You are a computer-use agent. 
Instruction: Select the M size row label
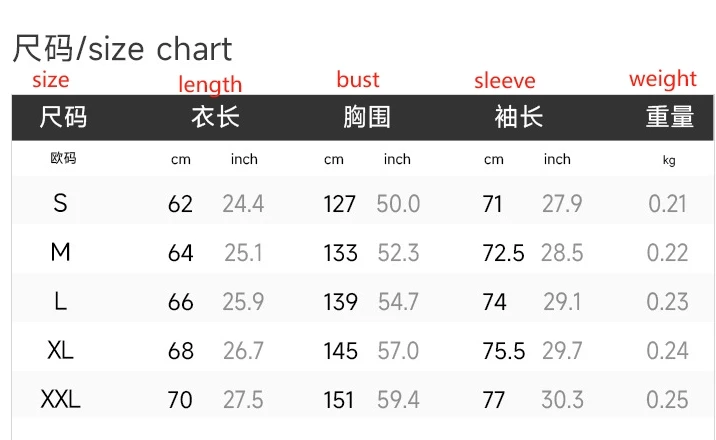(61, 253)
